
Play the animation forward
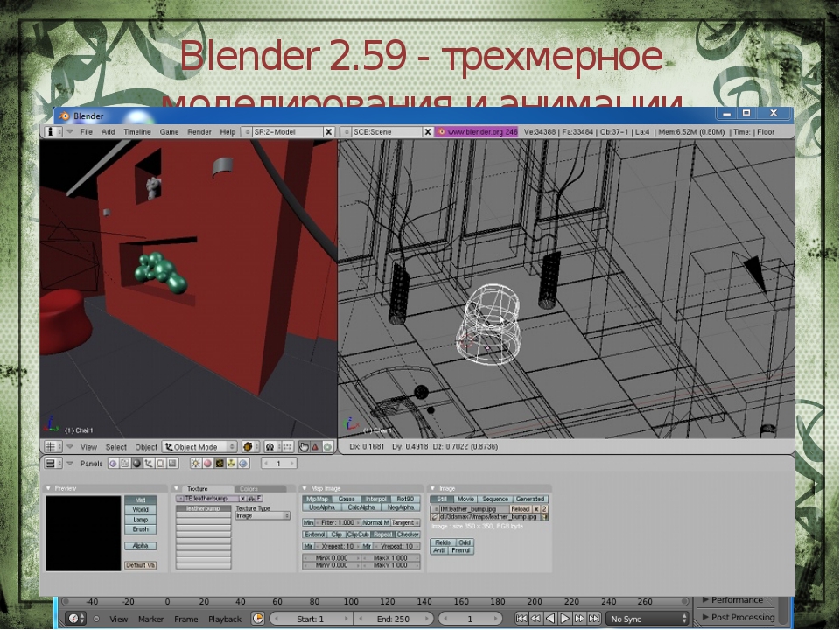564,619
